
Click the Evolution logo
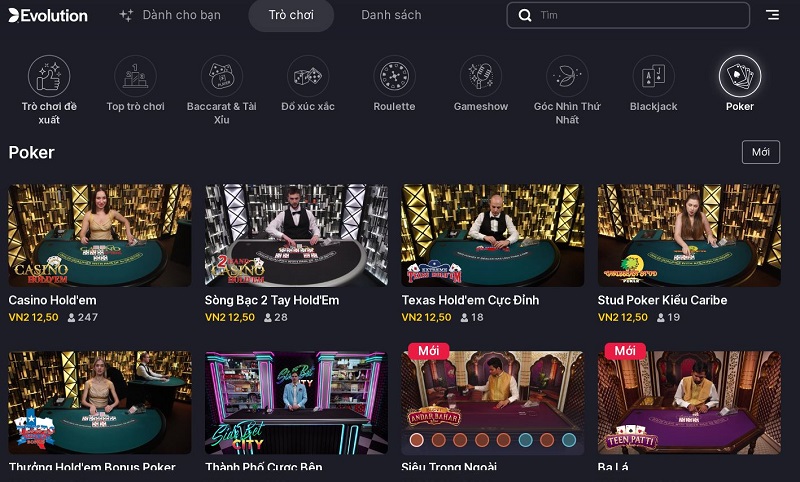pos(48,15)
